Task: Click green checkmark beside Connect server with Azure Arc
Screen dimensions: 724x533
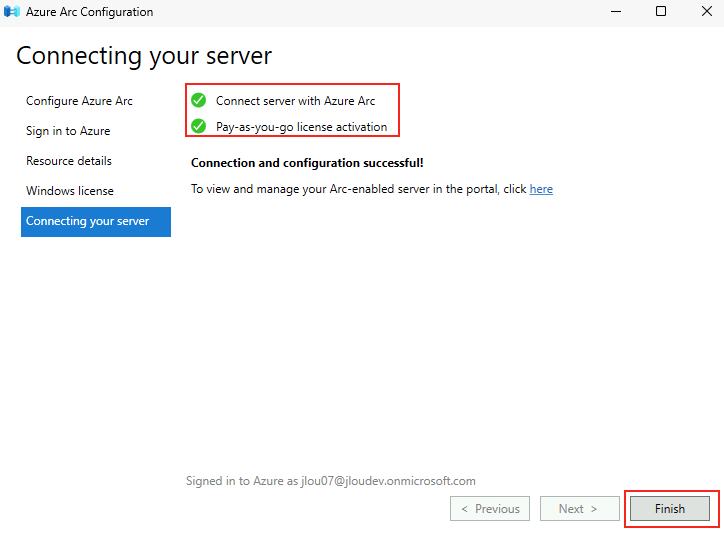Action: 199,100
